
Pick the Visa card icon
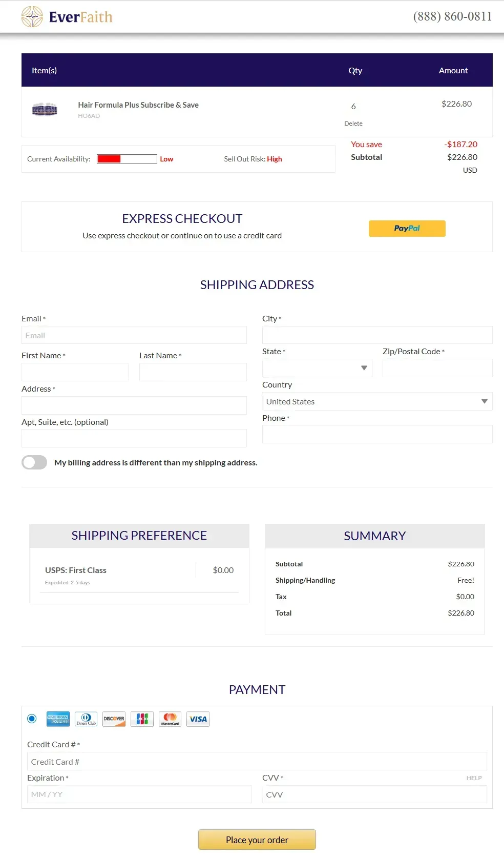[x=198, y=719]
